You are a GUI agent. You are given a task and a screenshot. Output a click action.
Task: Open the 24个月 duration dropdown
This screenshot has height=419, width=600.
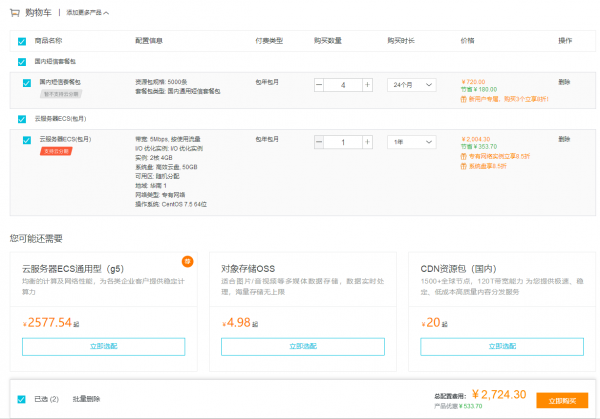412,85
